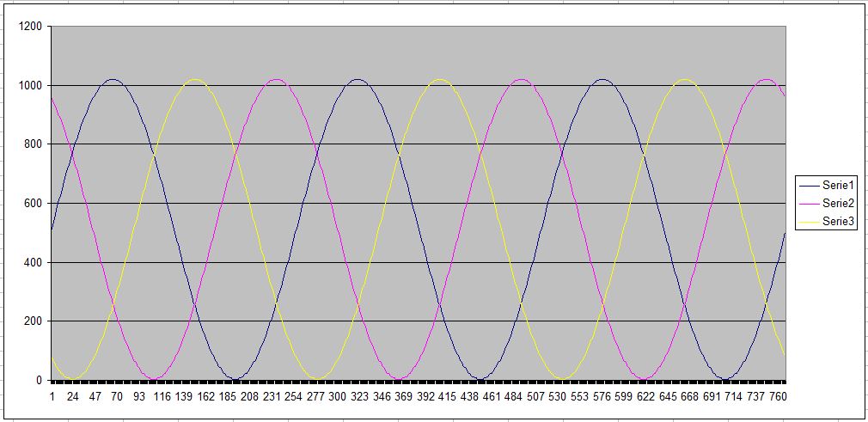
Task: Click the first peak of the yellow Serie3 curve
Action: 194,79
